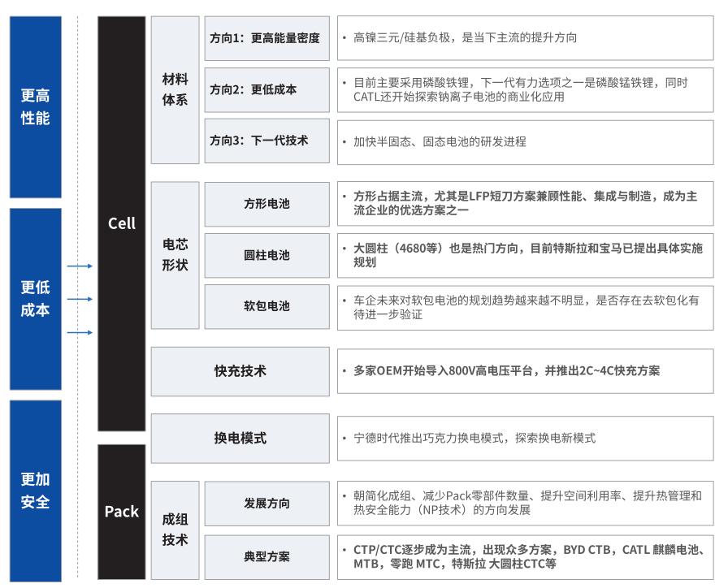728x588 pixels.
Task: Click the 方向3：下一代技术 box
Action: click(x=266, y=140)
